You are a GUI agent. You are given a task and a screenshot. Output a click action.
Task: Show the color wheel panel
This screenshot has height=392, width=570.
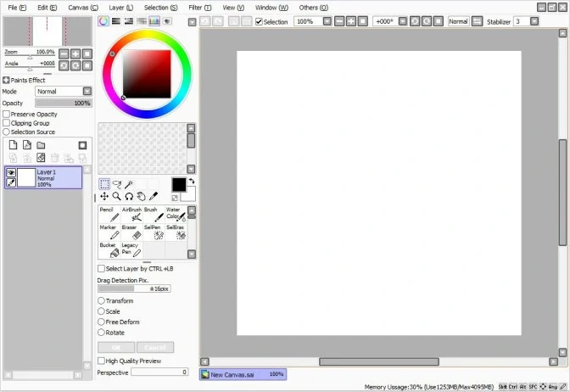[103, 21]
